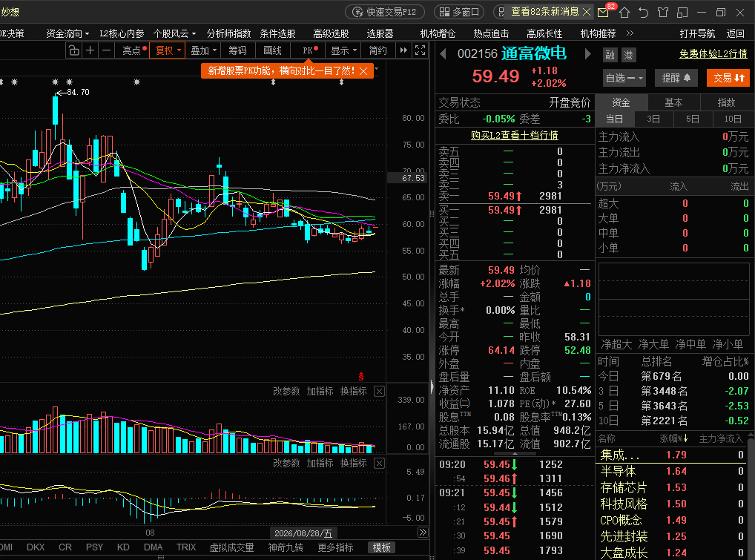Select the KD indicator at bottom
Image resolution: width=755 pixels, height=560 pixels.
123,547
